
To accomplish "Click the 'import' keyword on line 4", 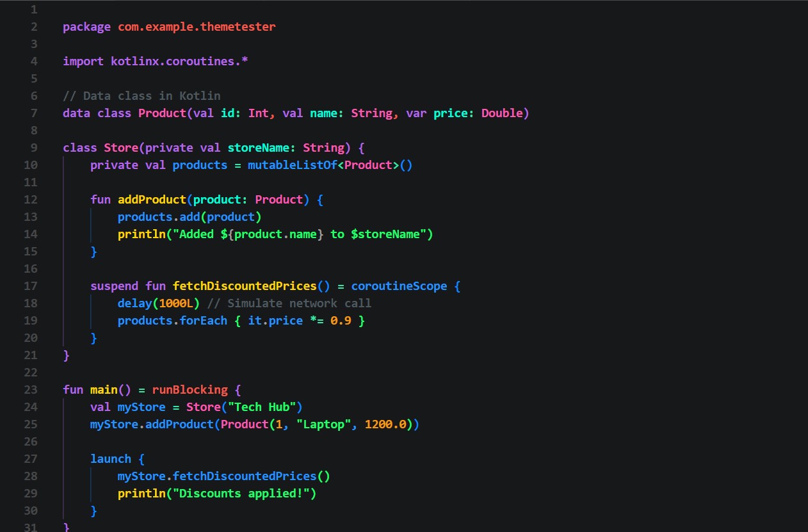I will (x=83, y=61).
